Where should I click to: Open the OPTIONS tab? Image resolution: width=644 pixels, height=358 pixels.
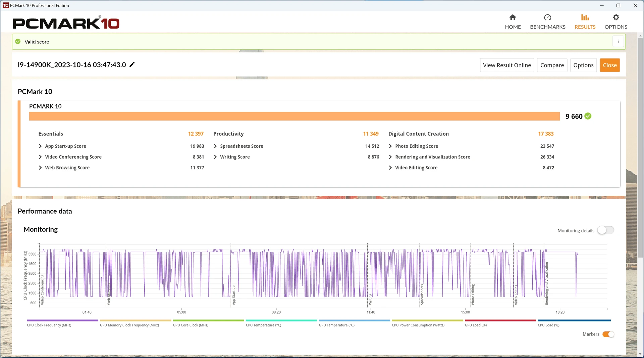tap(615, 22)
